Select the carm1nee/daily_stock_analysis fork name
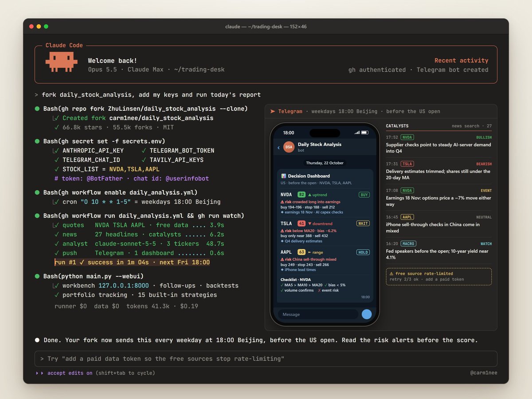This screenshot has height=399, width=532. tap(160, 118)
